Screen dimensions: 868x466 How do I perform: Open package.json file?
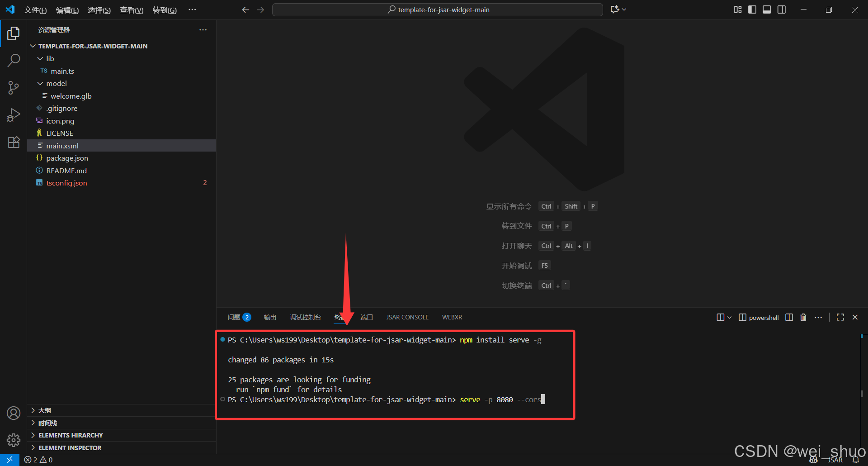point(122,158)
